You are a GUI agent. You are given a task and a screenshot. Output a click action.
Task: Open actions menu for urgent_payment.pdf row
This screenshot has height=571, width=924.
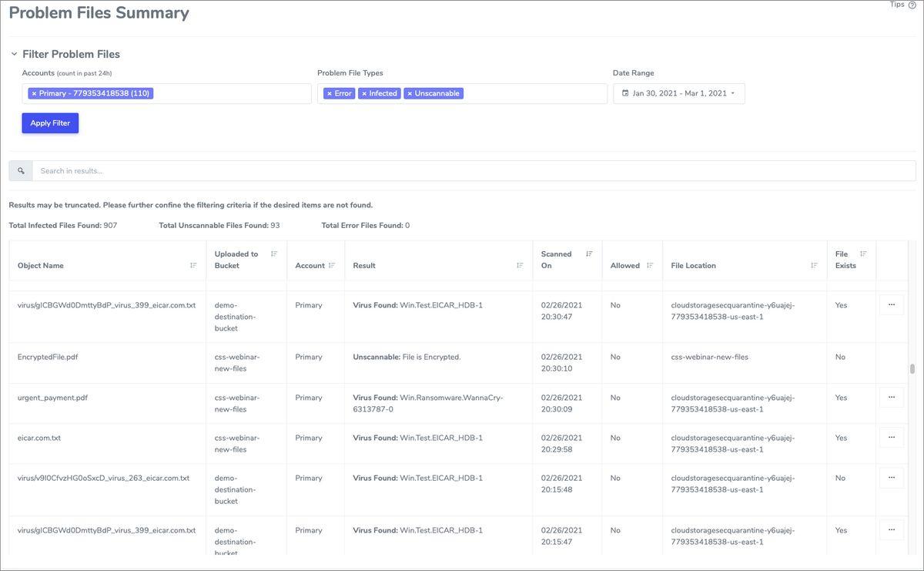point(892,398)
